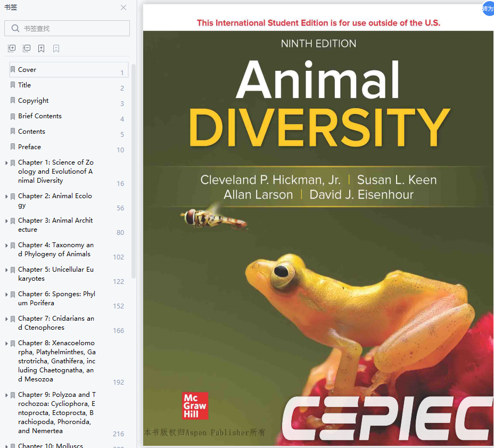Close the bookmarks panel
This screenshot has height=448, width=494.
[x=123, y=7]
